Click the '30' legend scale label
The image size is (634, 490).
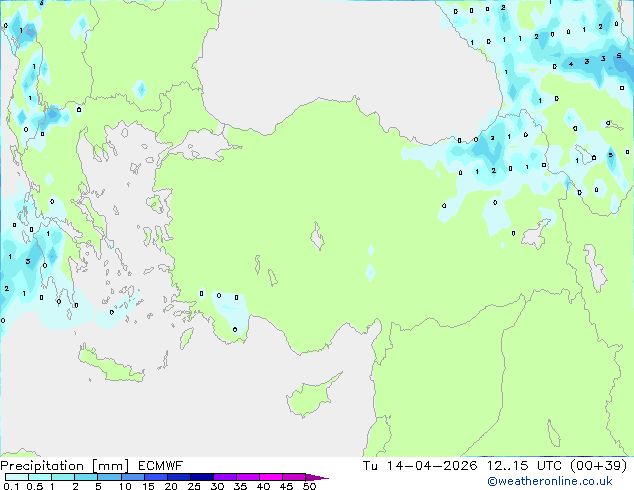click(x=217, y=486)
